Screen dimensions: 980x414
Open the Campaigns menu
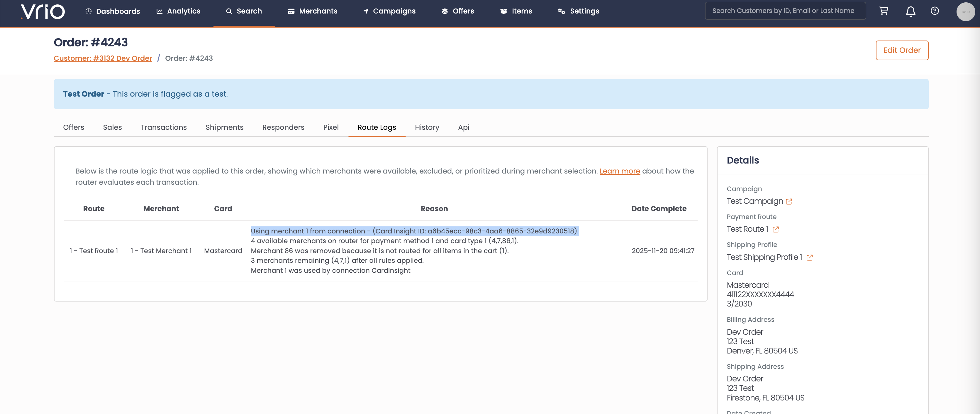[x=389, y=11]
